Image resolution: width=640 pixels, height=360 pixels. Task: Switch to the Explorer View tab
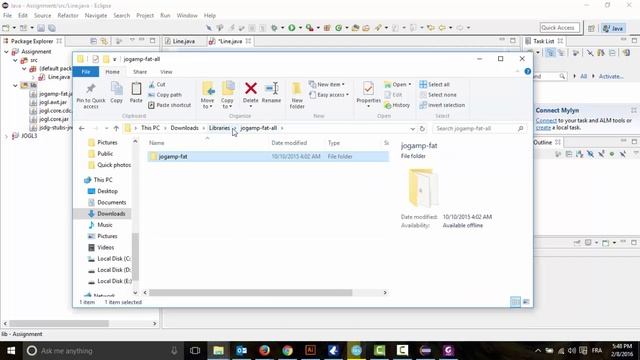166,72
